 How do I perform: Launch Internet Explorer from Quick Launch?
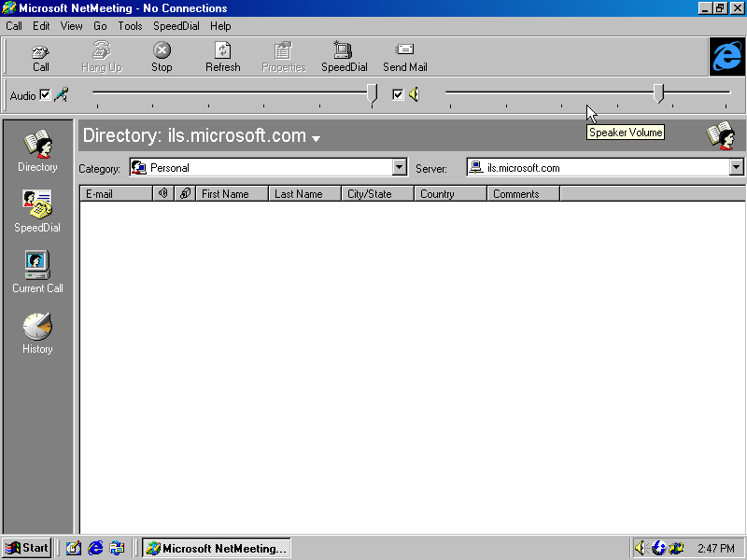[95, 548]
